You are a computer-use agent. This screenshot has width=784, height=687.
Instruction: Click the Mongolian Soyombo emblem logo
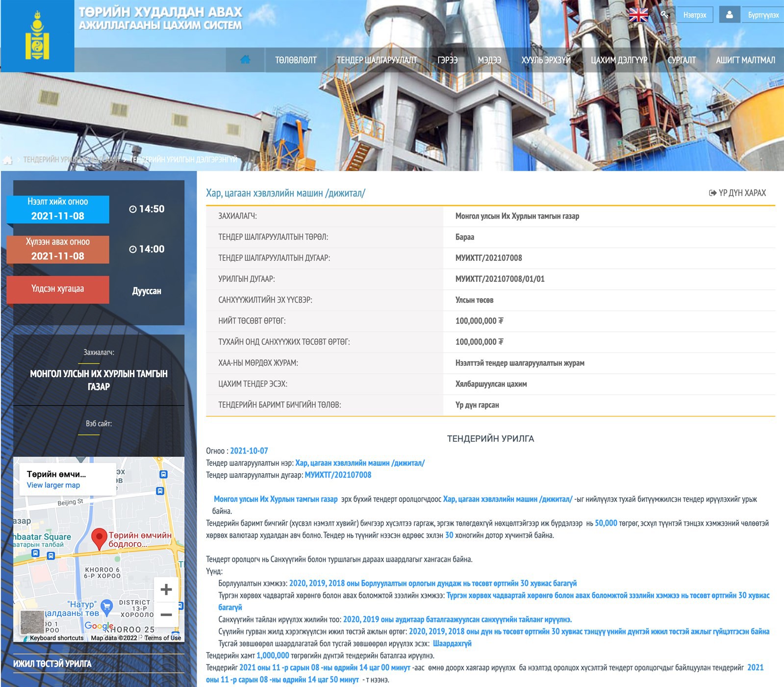(x=37, y=36)
